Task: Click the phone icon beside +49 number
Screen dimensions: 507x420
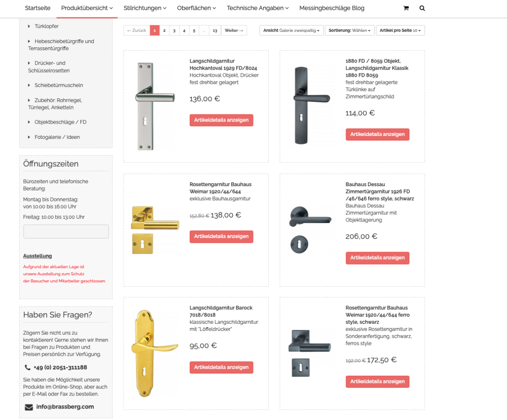Action: [x=27, y=367]
